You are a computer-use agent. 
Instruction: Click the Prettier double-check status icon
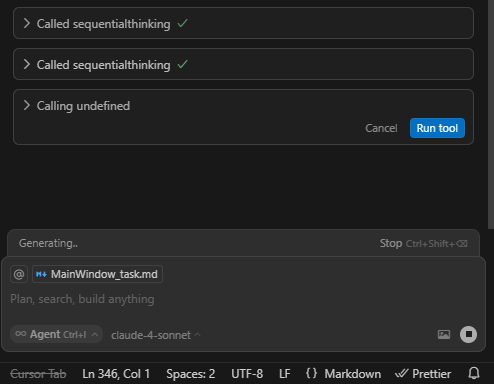(401, 374)
